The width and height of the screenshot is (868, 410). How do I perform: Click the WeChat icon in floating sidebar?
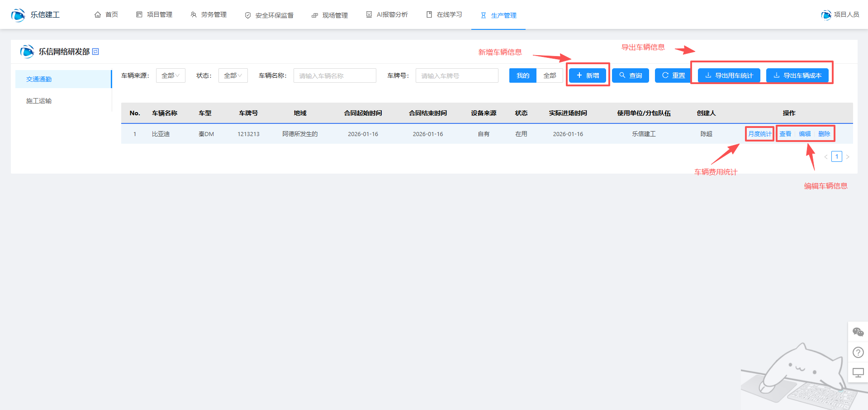click(x=858, y=332)
